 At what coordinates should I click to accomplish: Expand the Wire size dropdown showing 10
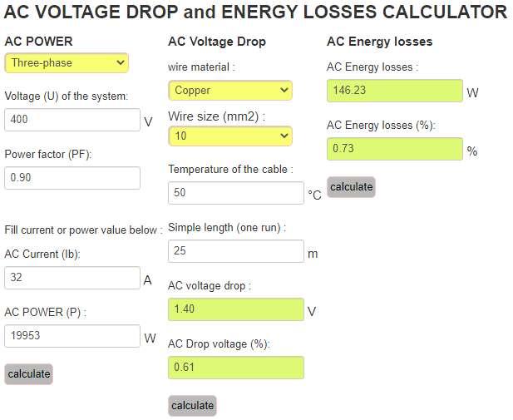coord(230,136)
